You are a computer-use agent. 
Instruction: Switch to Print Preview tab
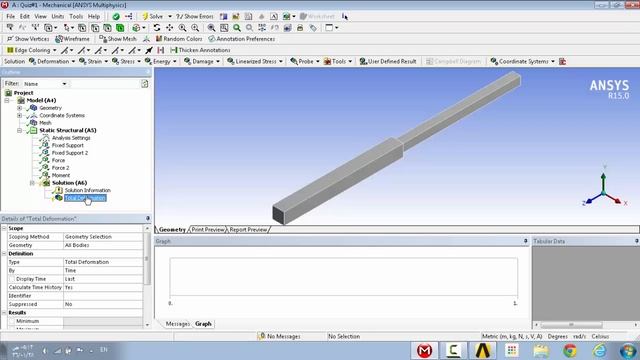(208, 230)
